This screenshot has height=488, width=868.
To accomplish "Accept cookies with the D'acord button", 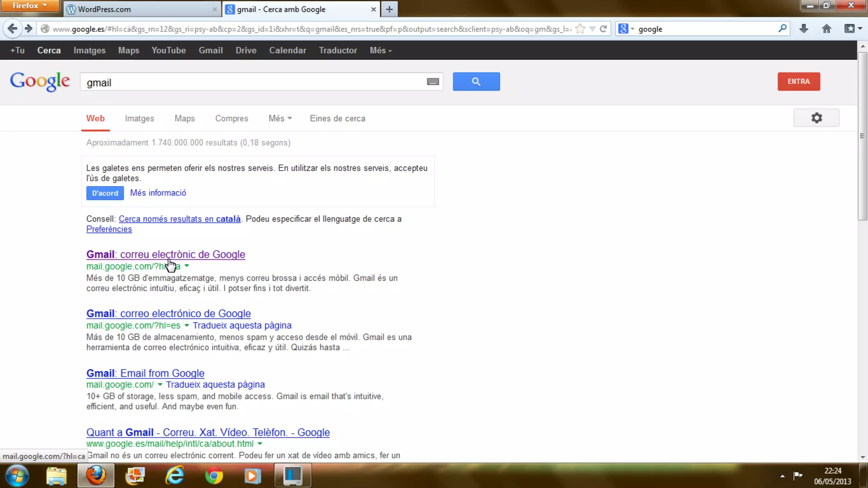I will (x=105, y=193).
